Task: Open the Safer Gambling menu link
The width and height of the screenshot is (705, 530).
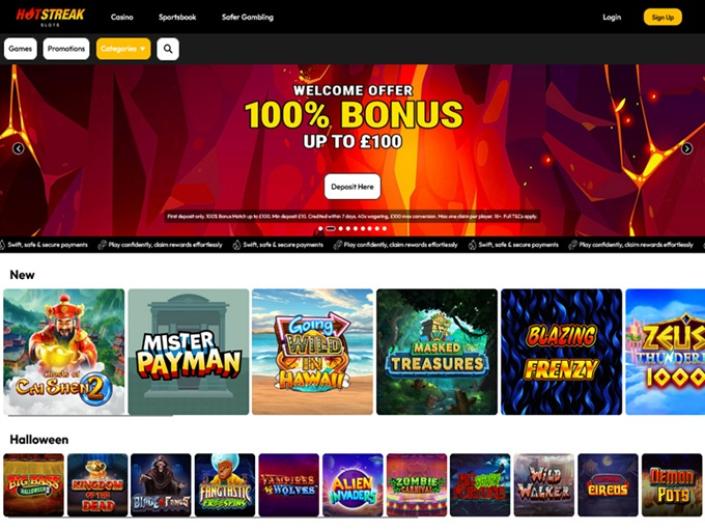Action: pos(247,17)
